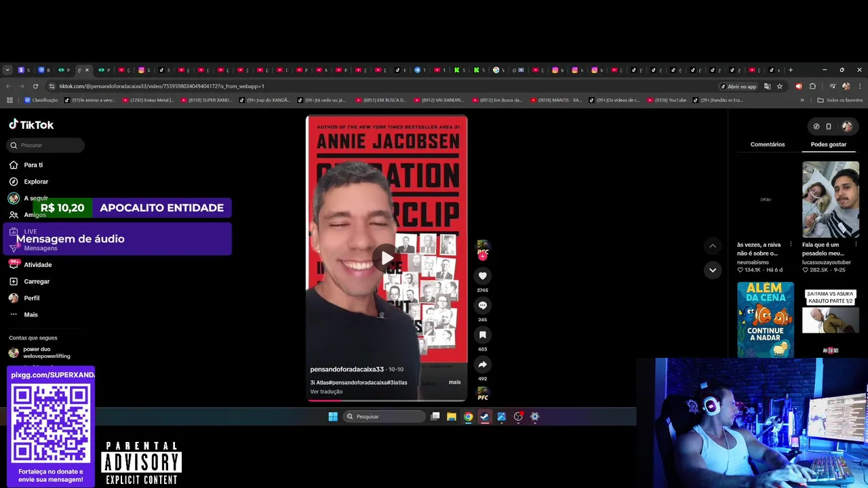The image size is (868, 488).
Task: Go to the next video arrow
Action: click(712, 270)
